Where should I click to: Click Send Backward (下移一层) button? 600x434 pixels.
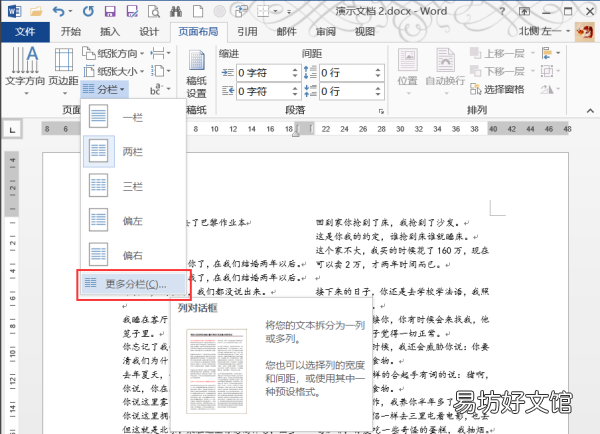pos(497,71)
